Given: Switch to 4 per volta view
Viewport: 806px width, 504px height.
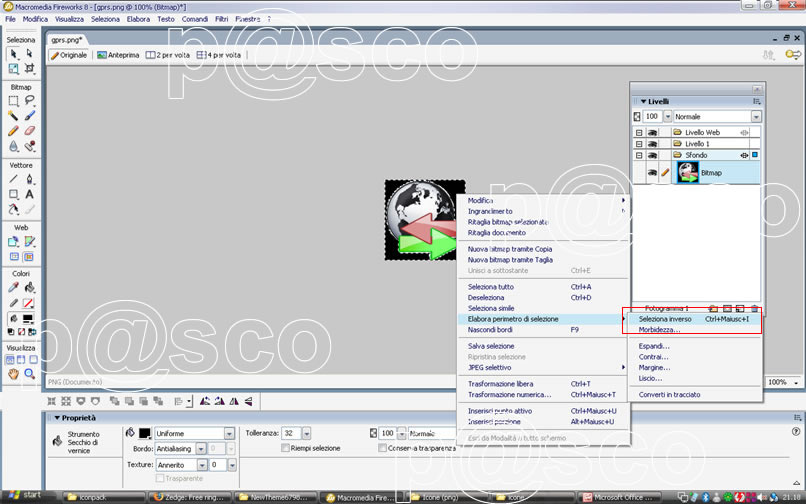Looking at the screenshot, I should tap(218, 55).
